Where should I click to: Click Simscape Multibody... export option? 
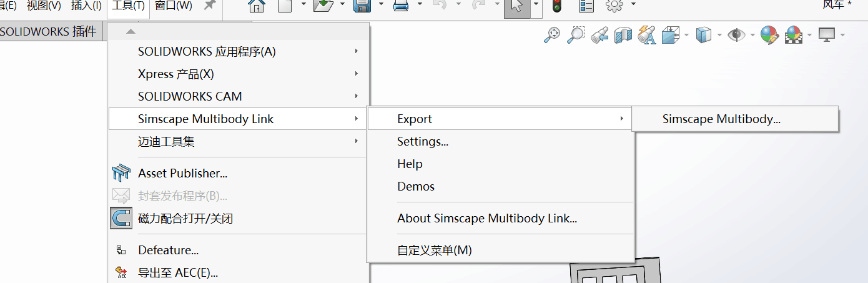734,119
